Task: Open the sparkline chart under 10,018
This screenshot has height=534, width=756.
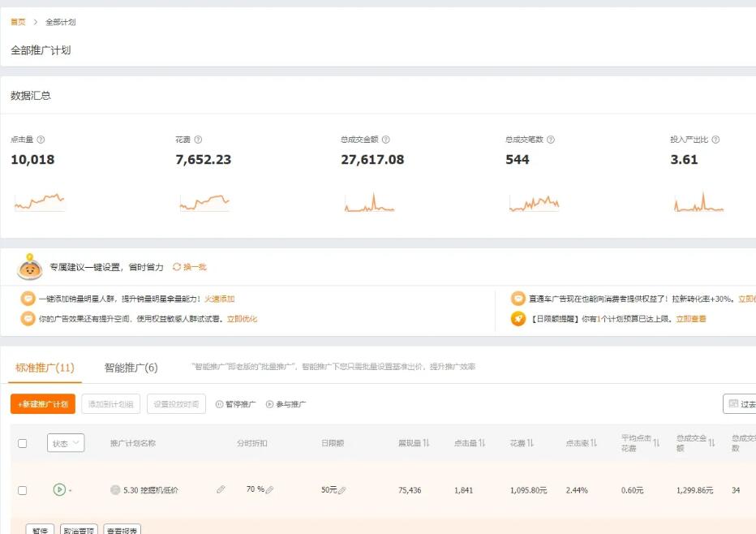Action: click(40, 201)
